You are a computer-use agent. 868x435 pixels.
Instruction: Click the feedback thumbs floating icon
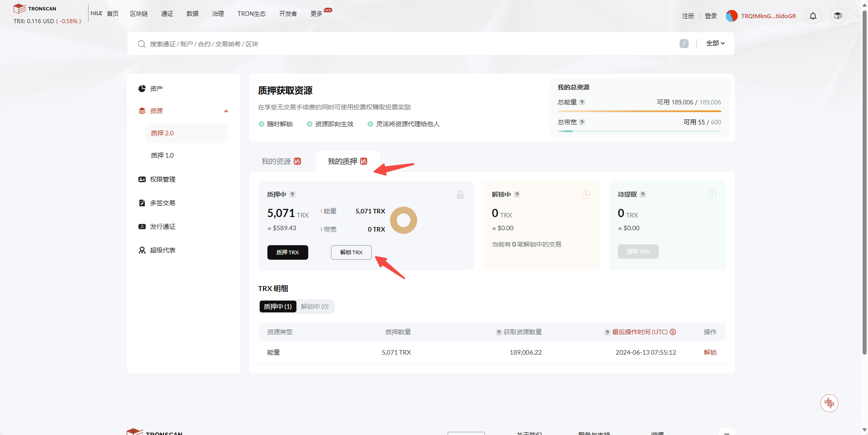point(829,403)
